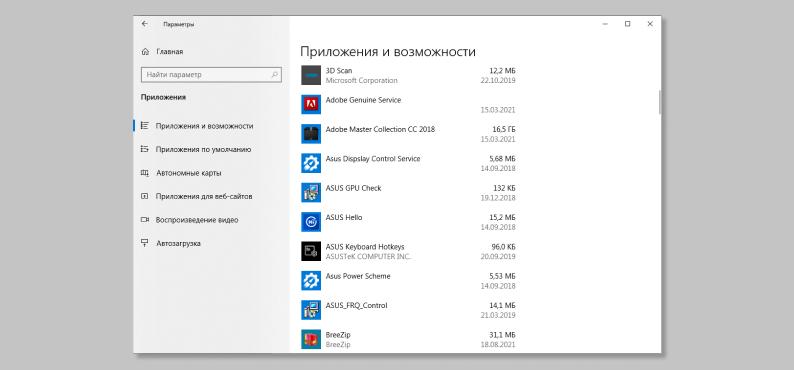Click the 16,5 ГБ size value
This screenshot has width=794, height=370.
[504, 130]
